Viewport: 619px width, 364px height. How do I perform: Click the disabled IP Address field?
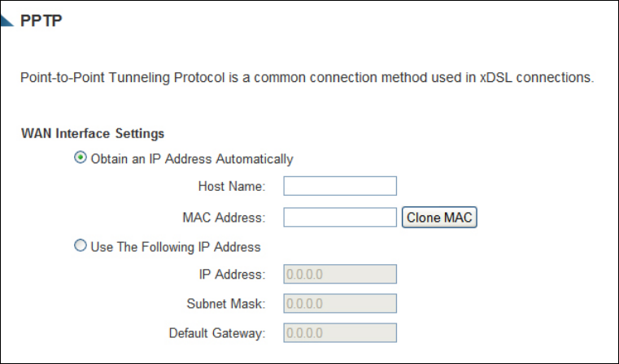tap(340, 274)
